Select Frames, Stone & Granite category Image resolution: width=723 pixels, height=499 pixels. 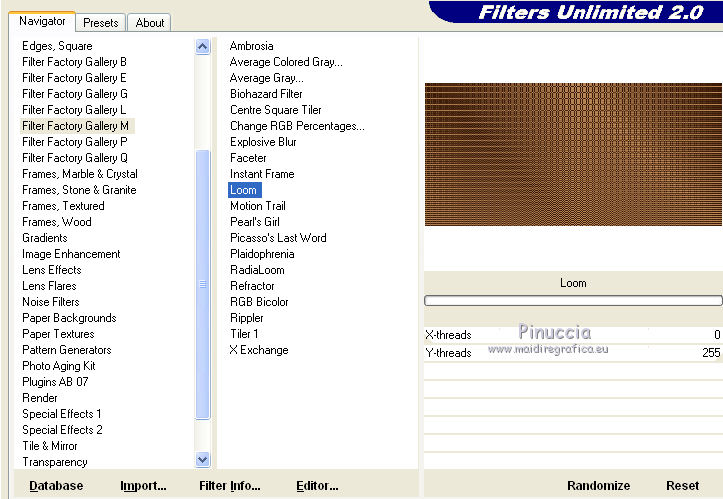(79, 190)
